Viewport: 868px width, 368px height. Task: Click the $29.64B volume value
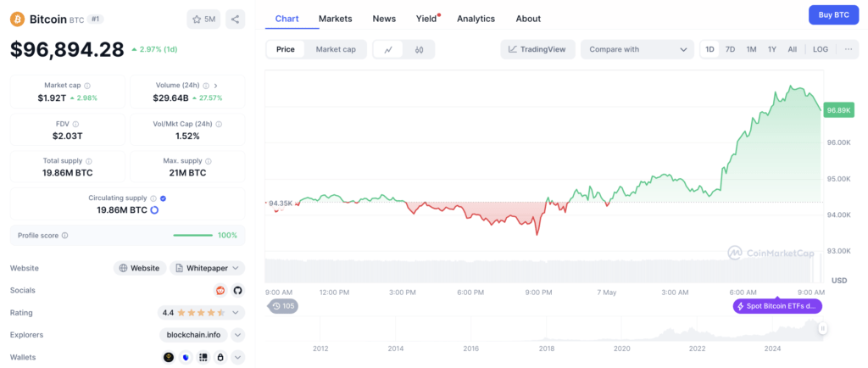pos(171,98)
